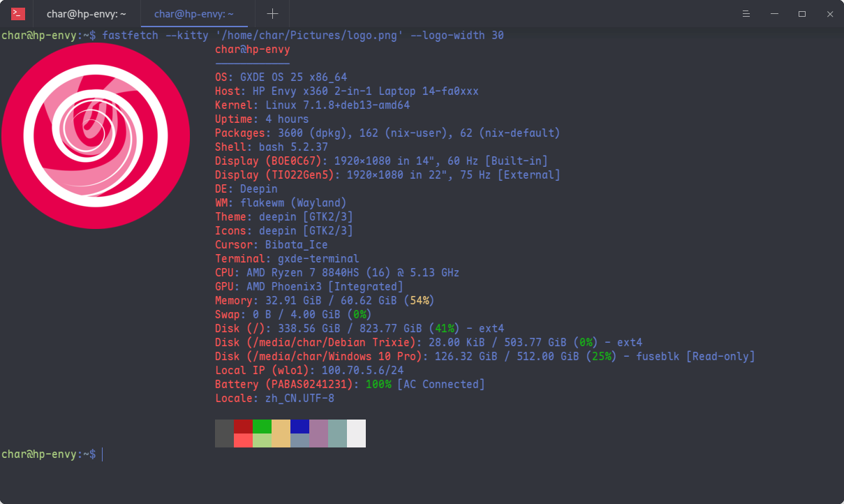The image size is (844, 504).
Task: Close the terminal window
Action: (x=830, y=14)
